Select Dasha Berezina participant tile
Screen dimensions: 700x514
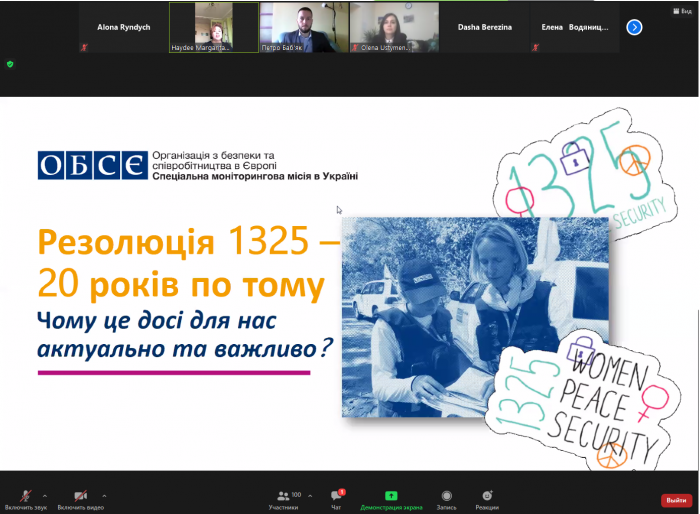point(484,27)
